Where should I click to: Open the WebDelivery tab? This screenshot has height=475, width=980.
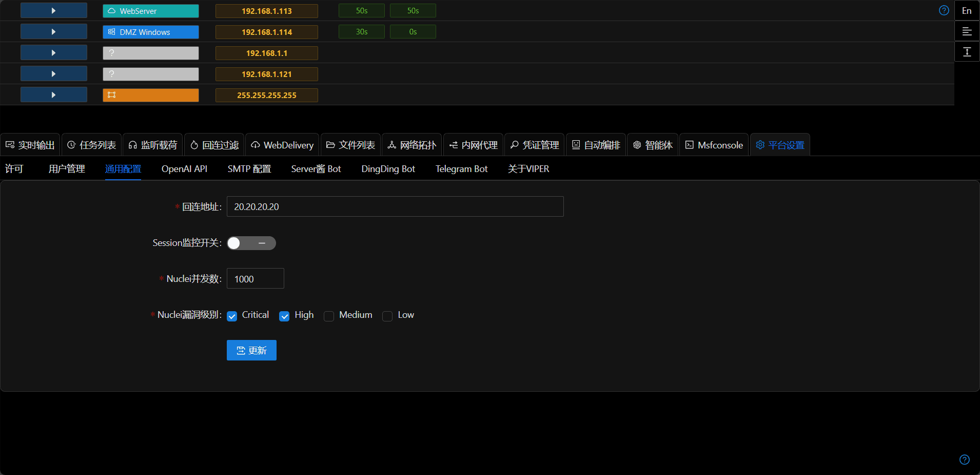pos(282,145)
